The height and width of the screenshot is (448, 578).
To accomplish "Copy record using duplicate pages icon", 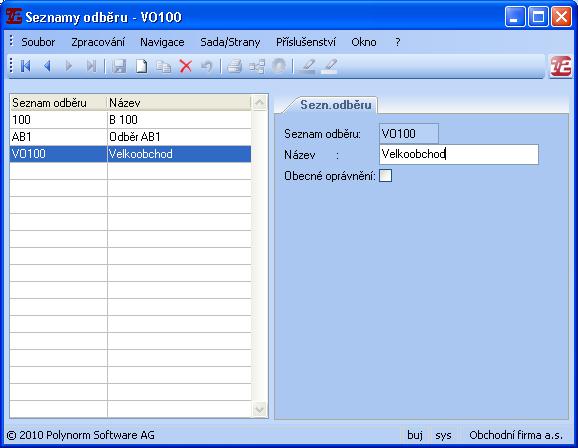I will (x=163, y=66).
